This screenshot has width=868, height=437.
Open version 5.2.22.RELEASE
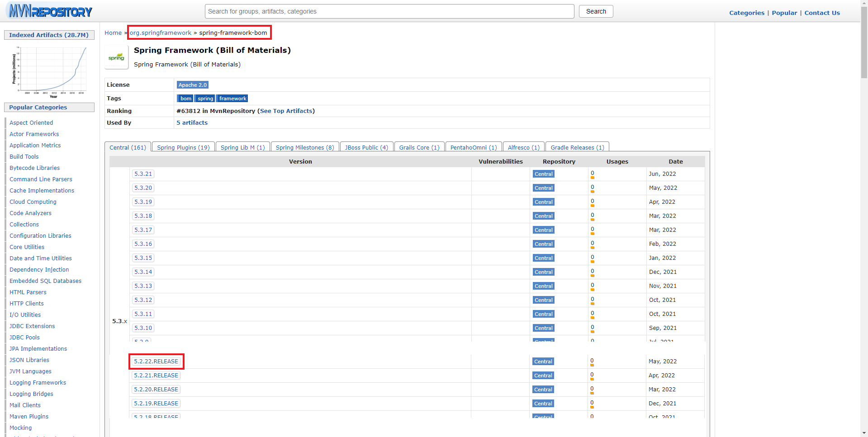point(156,362)
